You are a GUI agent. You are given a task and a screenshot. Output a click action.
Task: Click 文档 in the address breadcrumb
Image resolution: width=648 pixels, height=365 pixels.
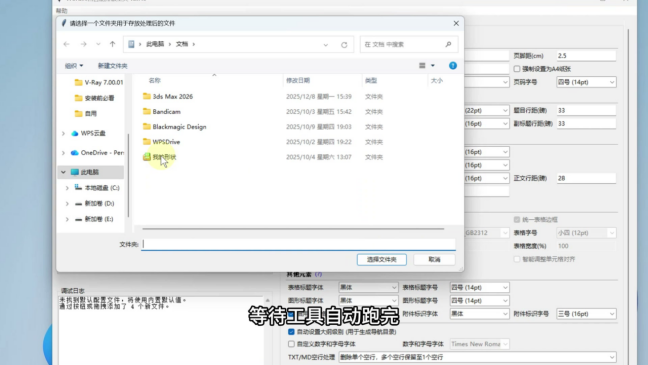click(x=182, y=44)
